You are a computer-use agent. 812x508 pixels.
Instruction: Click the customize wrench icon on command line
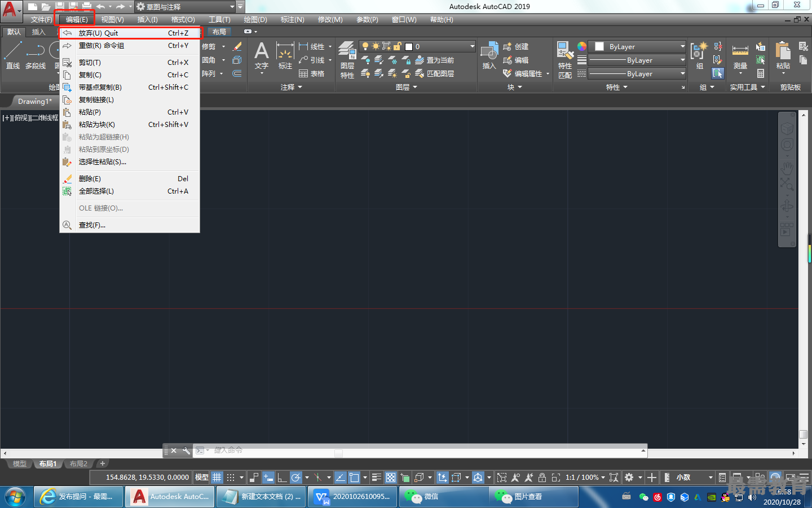[x=186, y=450]
